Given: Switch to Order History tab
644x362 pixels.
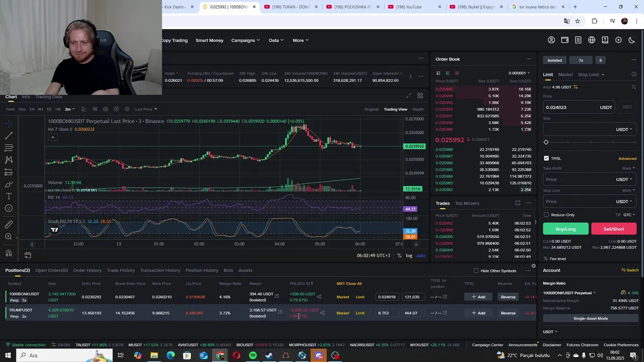Looking at the screenshot, I should pyautogui.click(x=88, y=270).
